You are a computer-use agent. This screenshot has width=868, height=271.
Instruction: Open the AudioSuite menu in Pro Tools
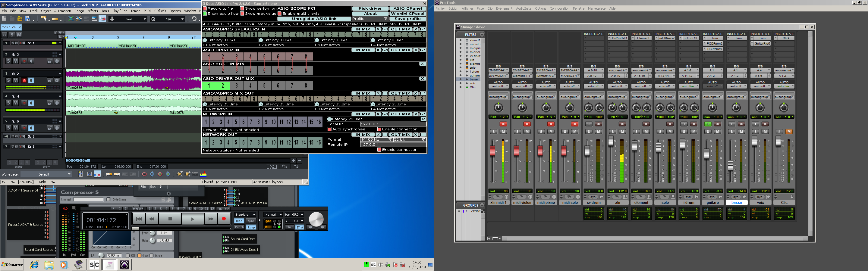pos(524,8)
